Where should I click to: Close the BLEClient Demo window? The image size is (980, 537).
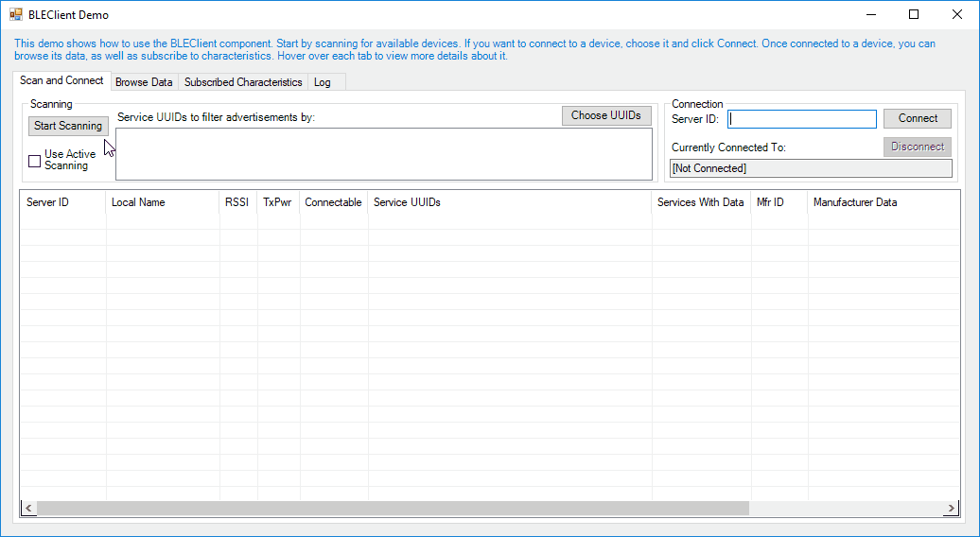pos(957,14)
